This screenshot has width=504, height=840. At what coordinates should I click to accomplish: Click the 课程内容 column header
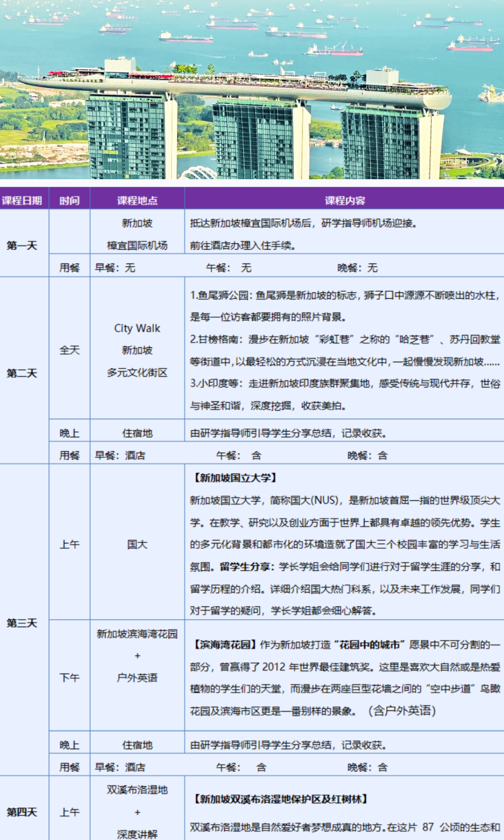tap(345, 201)
